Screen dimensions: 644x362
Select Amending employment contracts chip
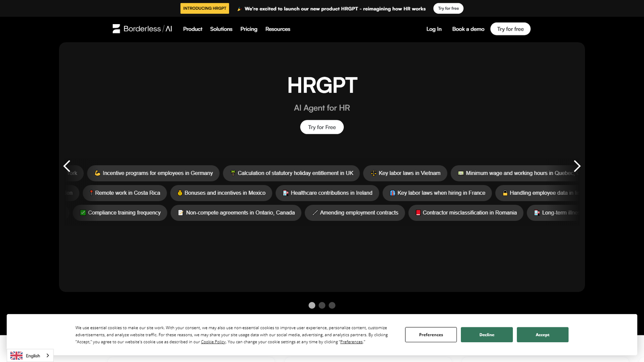point(355,212)
